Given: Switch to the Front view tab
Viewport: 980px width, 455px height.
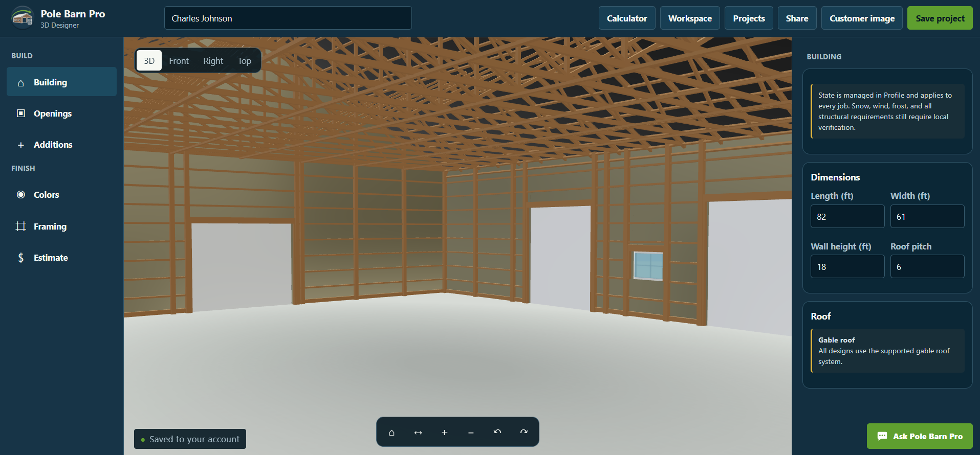Looking at the screenshot, I should [179, 61].
